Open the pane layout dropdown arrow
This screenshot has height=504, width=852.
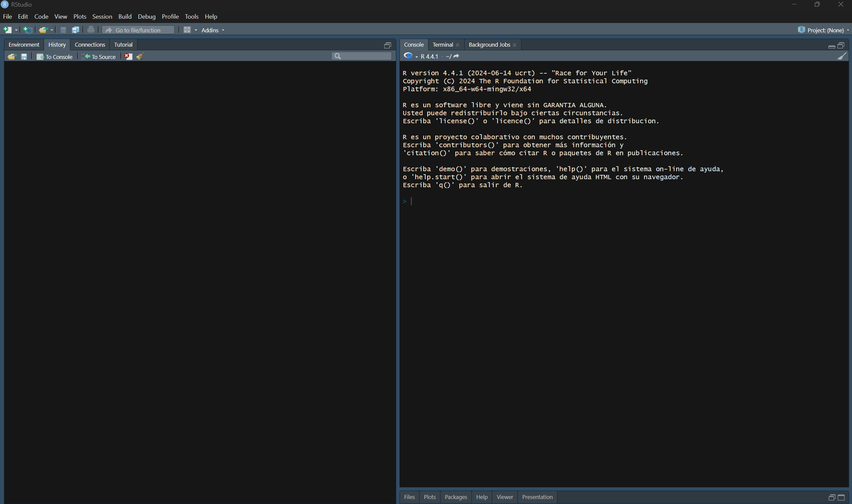(x=196, y=30)
